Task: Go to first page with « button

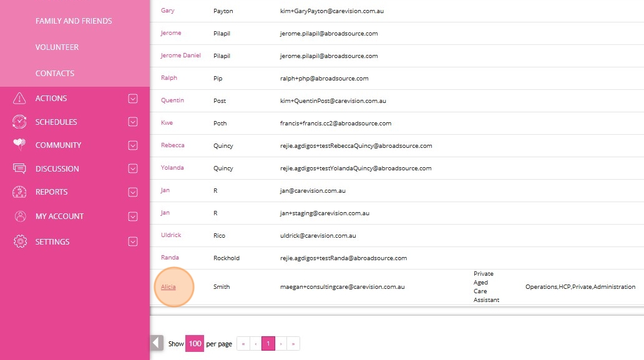Action: 243,344
